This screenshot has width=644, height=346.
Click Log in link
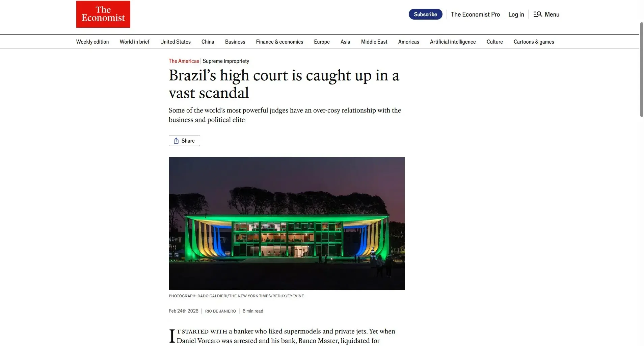[x=516, y=14]
